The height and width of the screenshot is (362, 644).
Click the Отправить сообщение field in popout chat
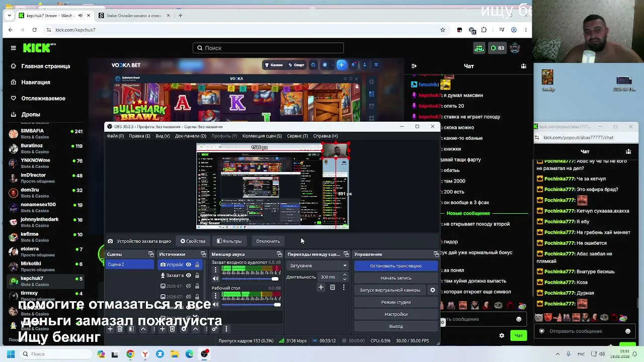tap(584, 331)
